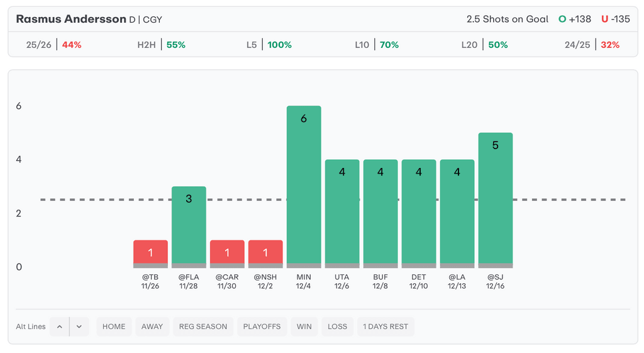Click the @FLA 11/28 bar showing 3

pos(189,227)
